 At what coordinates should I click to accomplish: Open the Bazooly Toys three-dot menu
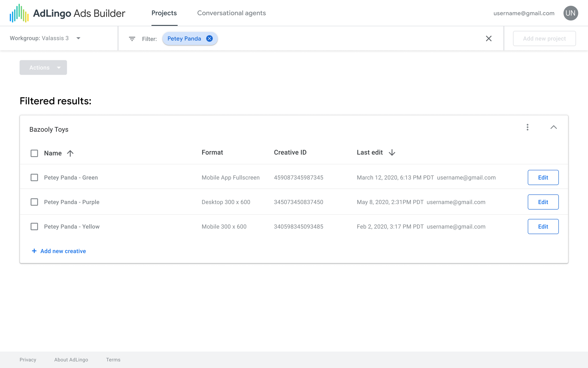pos(527,127)
